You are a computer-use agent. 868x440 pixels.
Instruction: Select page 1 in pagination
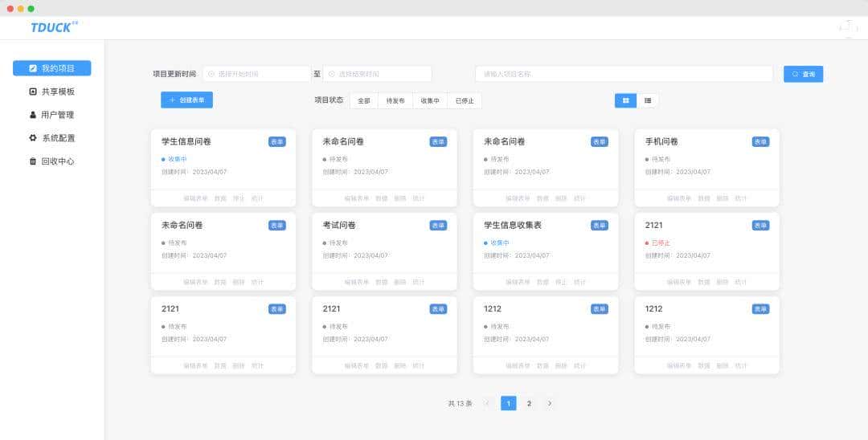(509, 404)
